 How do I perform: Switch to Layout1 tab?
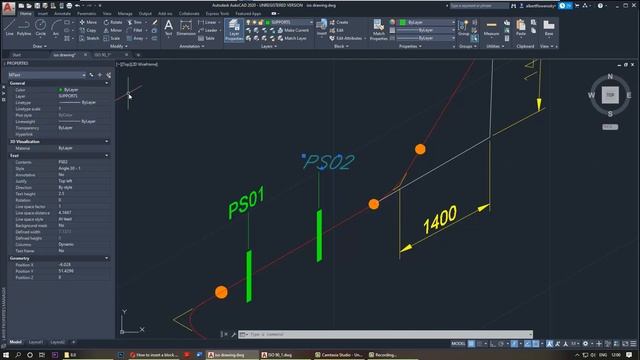[x=36, y=342]
